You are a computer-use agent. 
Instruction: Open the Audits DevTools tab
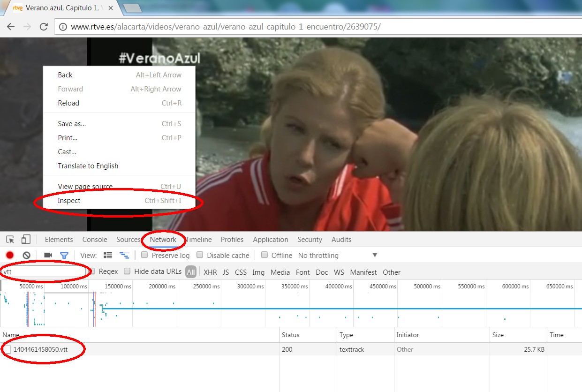coord(341,240)
